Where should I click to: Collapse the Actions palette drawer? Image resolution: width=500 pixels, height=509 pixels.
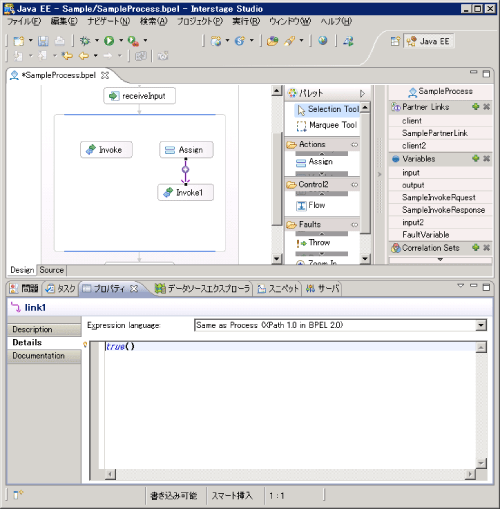[x=312, y=144]
